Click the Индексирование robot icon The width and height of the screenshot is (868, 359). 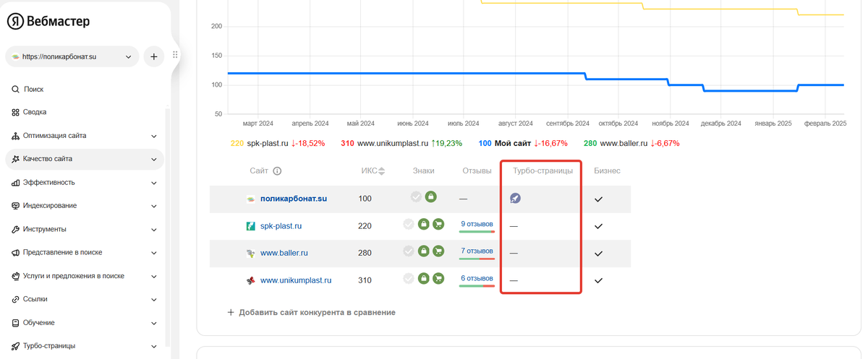tap(16, 206)
